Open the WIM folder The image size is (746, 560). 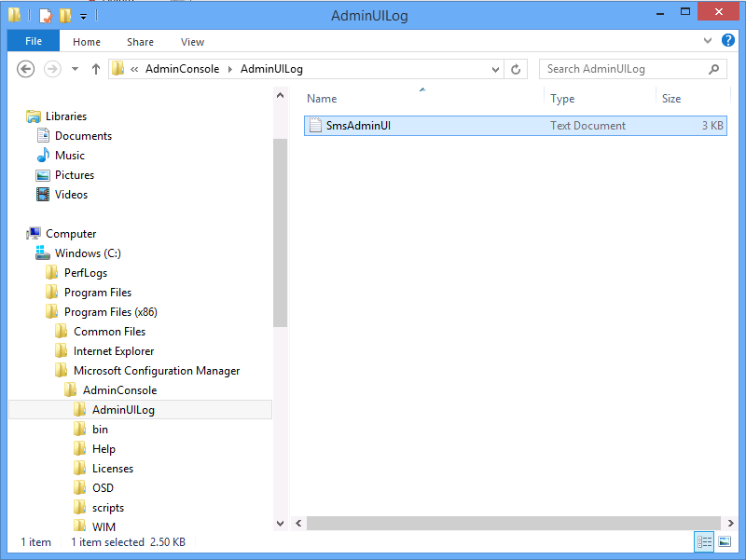coord(104,526)
